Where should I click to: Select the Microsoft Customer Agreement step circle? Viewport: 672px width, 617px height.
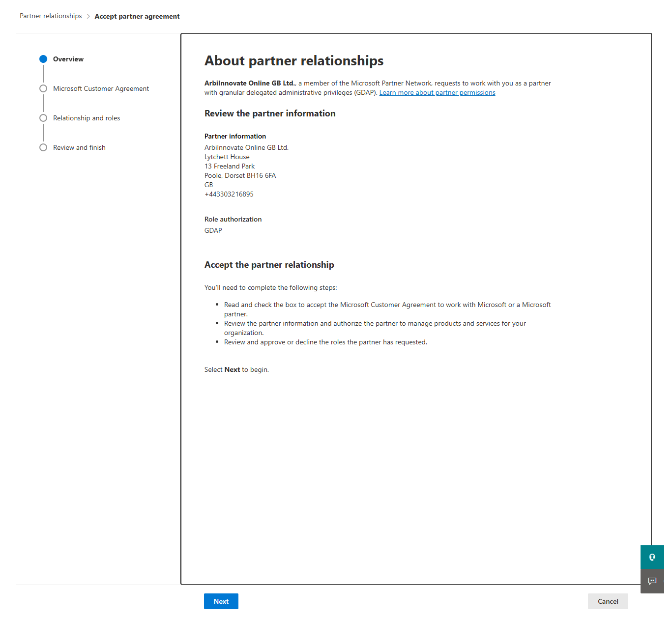pos(43,88)
